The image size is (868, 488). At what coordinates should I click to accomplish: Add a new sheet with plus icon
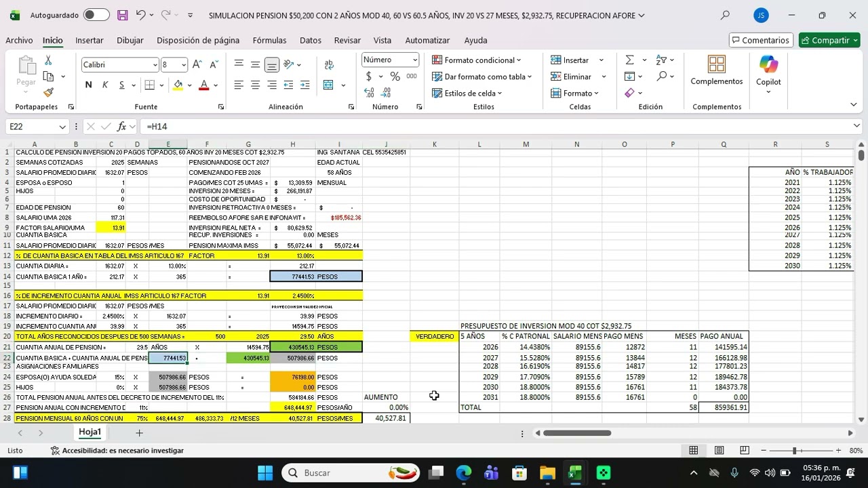tap(139, 432)
